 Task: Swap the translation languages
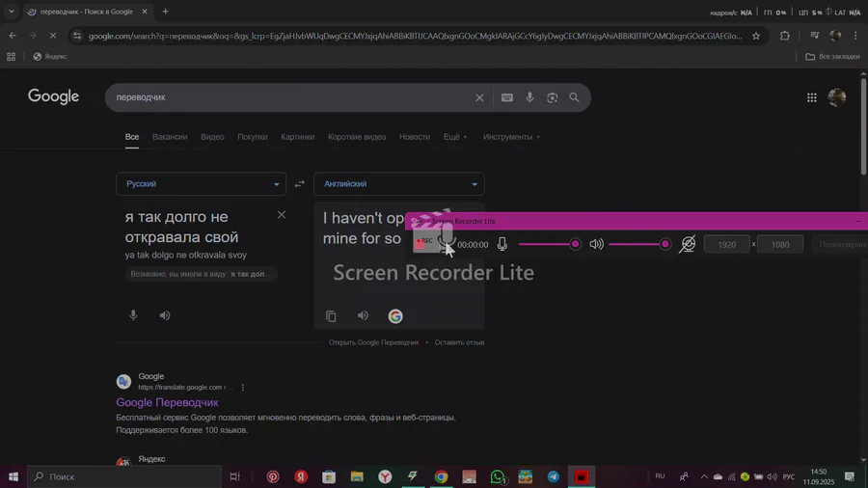click(300, 183)
